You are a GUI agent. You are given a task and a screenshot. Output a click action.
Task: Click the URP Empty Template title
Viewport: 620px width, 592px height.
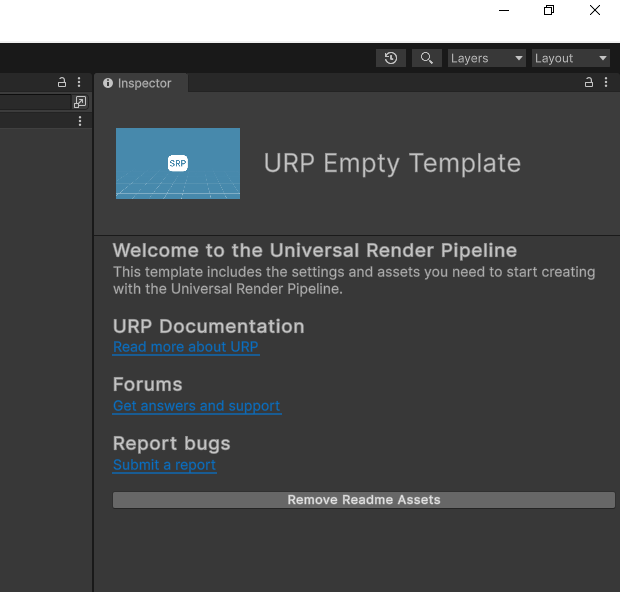click(392, 163)
